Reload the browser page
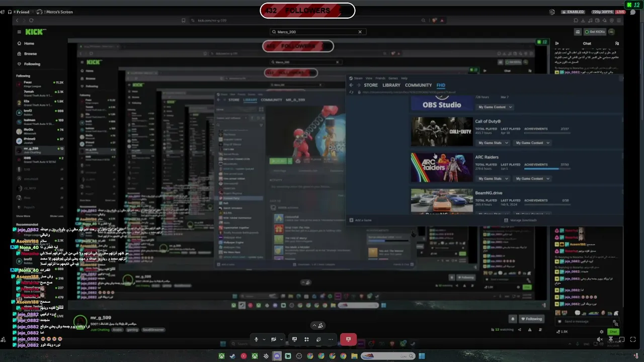Viewport: 644px width, 362px height. pos(31,20)
